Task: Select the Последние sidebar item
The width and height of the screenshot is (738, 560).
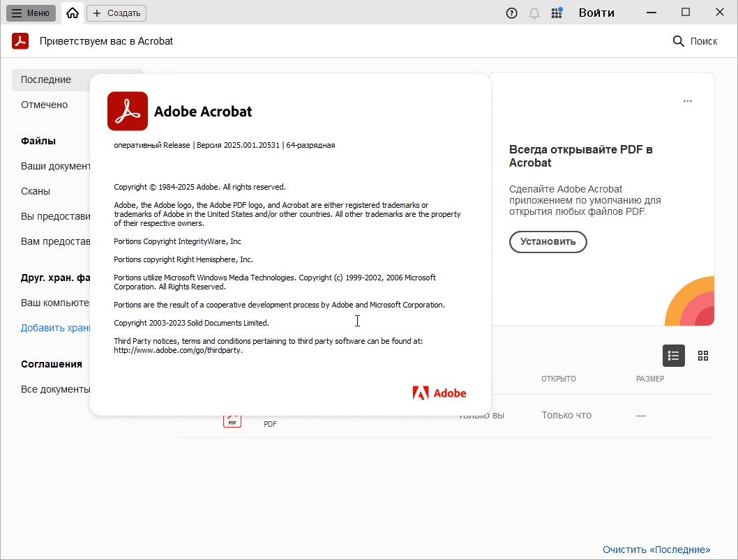Action: pos(51,80)
